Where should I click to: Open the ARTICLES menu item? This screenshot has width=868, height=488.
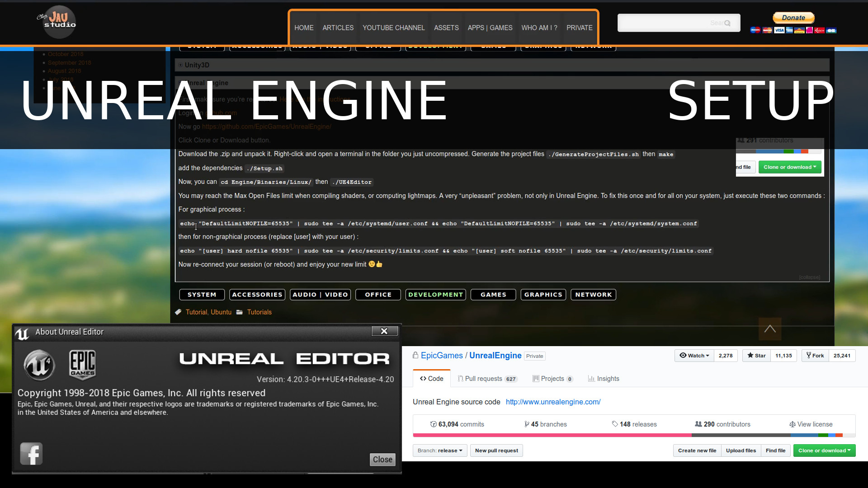point(338,28)
